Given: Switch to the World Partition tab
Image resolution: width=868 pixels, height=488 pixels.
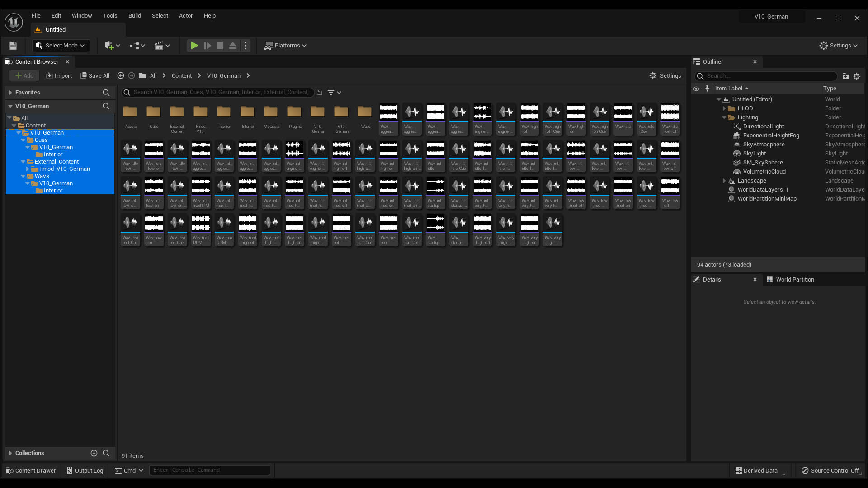Looking at the screenshot, I should (794, 280).
